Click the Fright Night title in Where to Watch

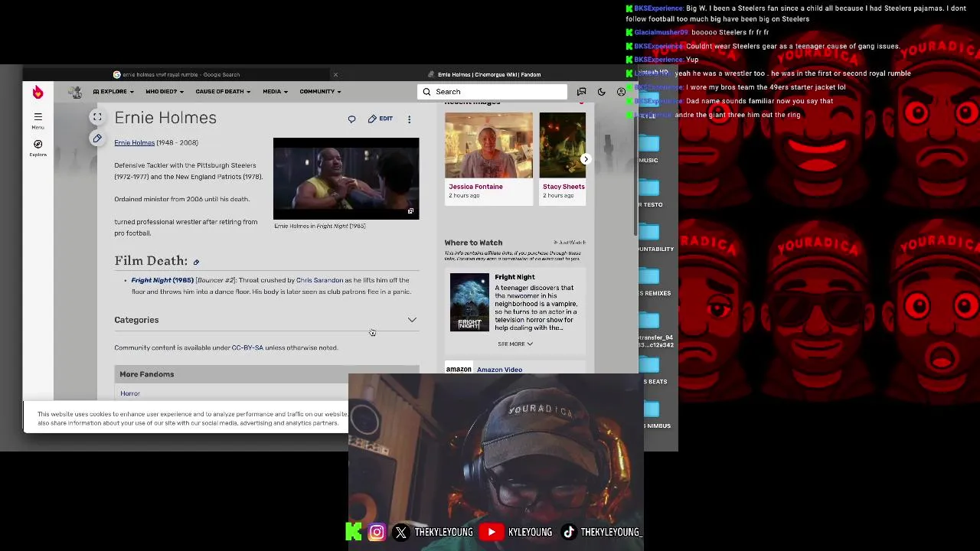[514, 277]
